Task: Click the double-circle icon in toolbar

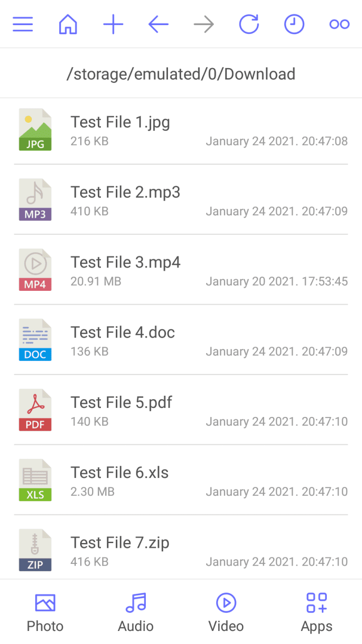Action: click(339, 24)
